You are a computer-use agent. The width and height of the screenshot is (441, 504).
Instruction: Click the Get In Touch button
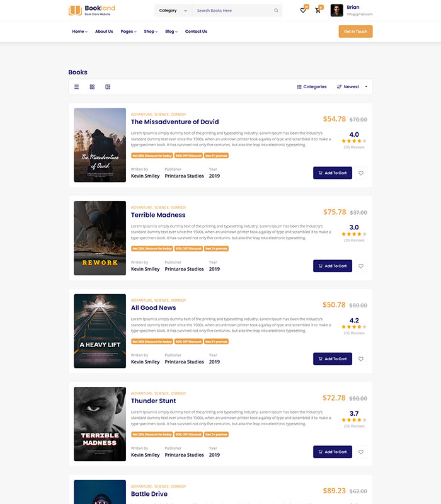[355, 31]
